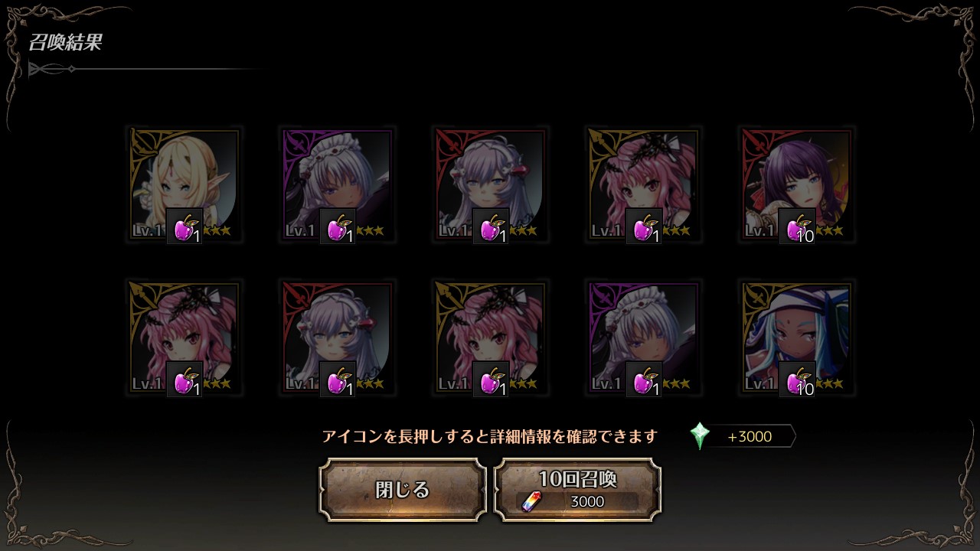980x551 pixels.
Task: Click the 召喚結果 title header
Action: tap(66, 43)
